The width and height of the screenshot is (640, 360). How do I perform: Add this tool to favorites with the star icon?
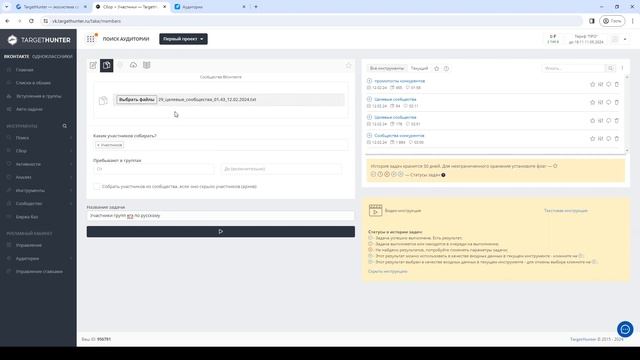[349, 65]
